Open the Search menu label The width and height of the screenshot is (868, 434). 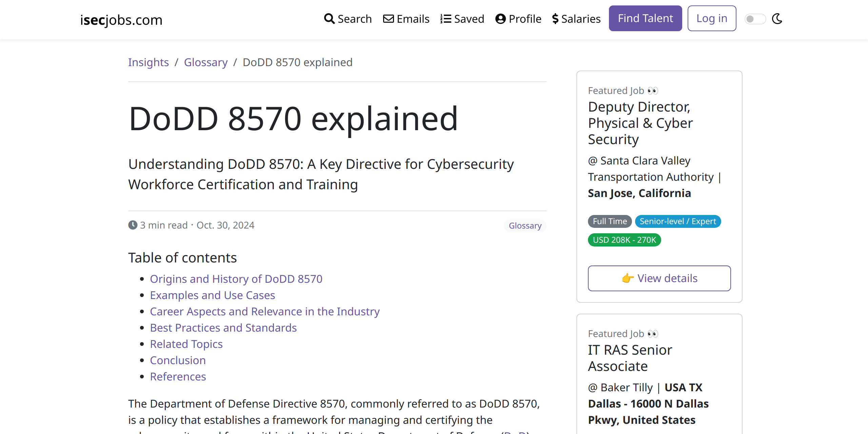[x=355, y=19]
